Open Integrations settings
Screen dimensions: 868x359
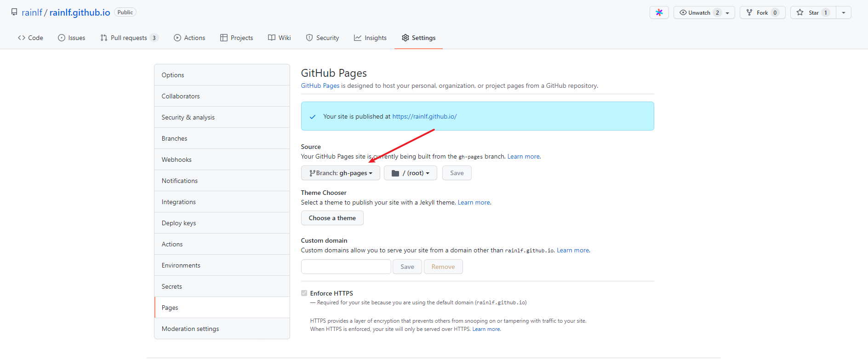coord(222,202)
